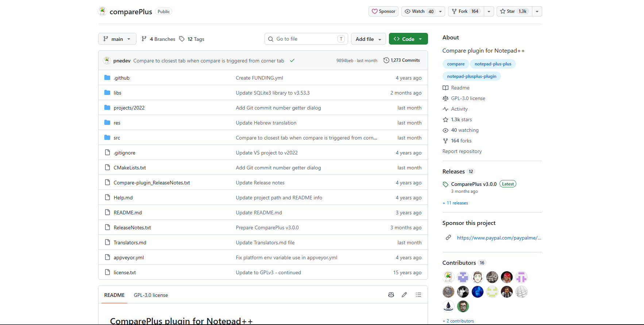644x325 pixels.
Task: Open commit 'Prepare ComparePlus v3.0.0'
Action: tap(267, 227)
